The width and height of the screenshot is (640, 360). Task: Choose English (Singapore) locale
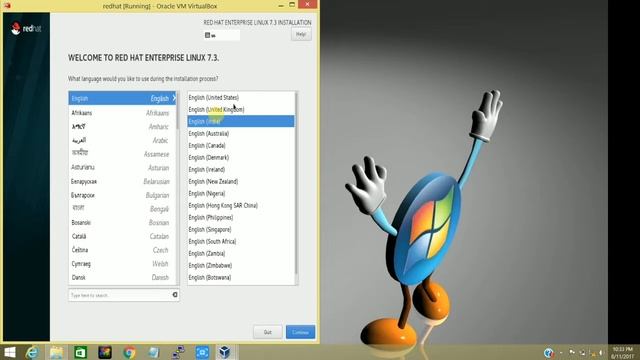pyautogui.click(x=241, y=229)
